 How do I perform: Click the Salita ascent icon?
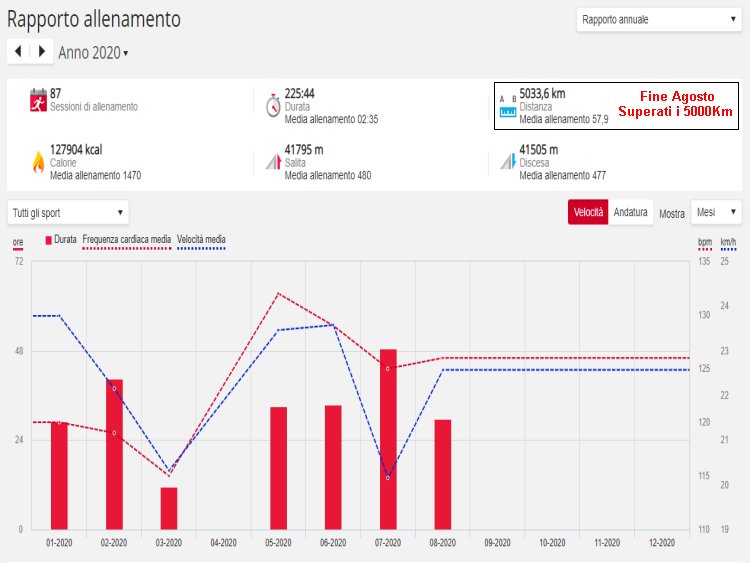tap(274, 162)
